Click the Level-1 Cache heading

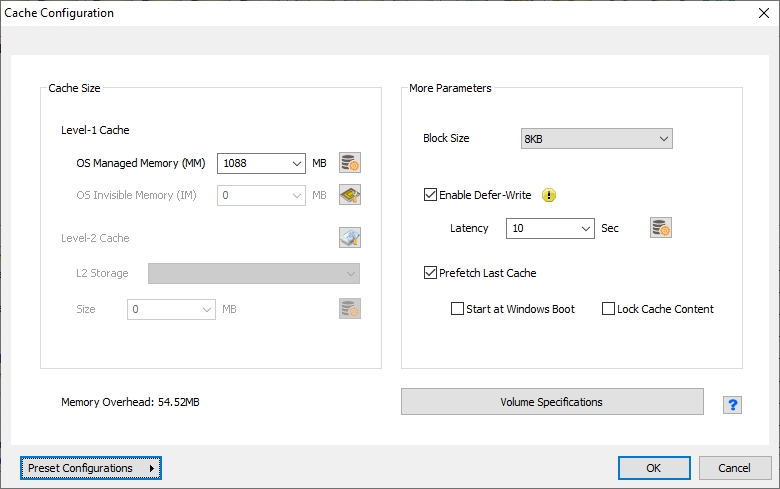[95, 130]
